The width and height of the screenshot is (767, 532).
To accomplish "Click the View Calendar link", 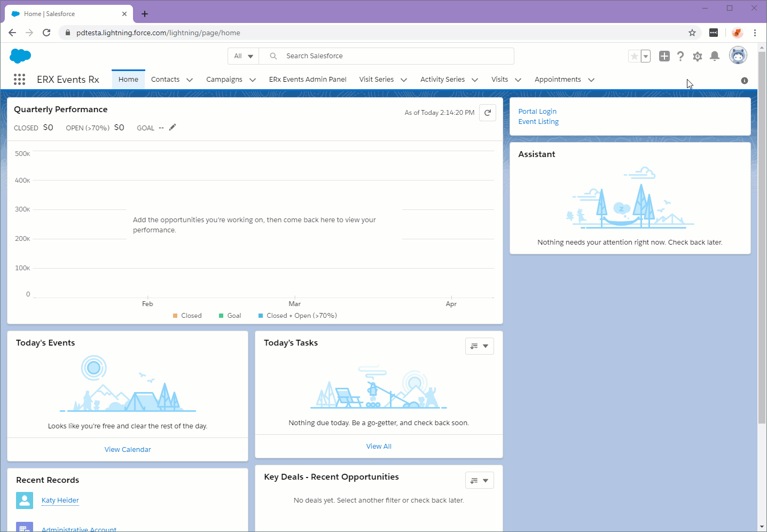I will click(x=128, y=449).
